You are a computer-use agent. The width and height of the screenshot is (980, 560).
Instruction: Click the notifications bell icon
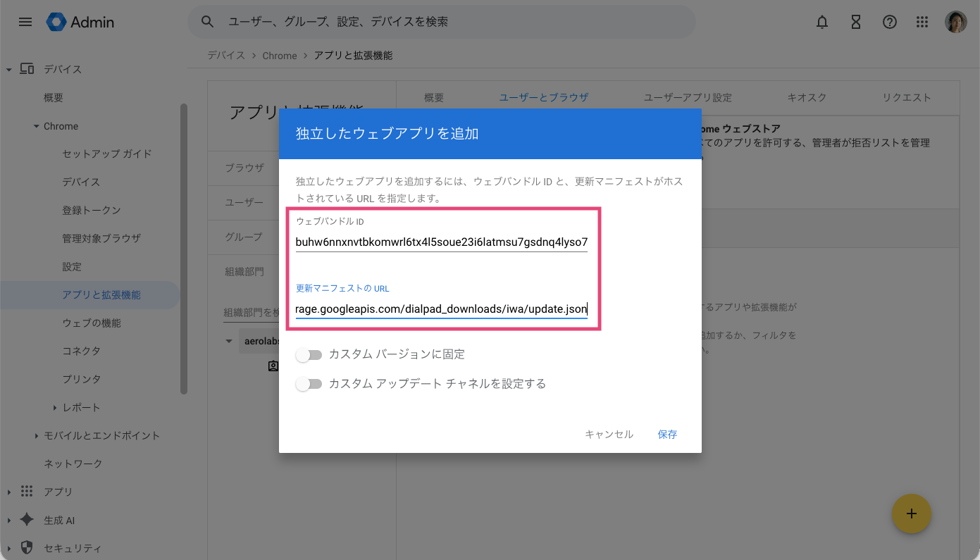pyautogui.click(x=821, y=22)
